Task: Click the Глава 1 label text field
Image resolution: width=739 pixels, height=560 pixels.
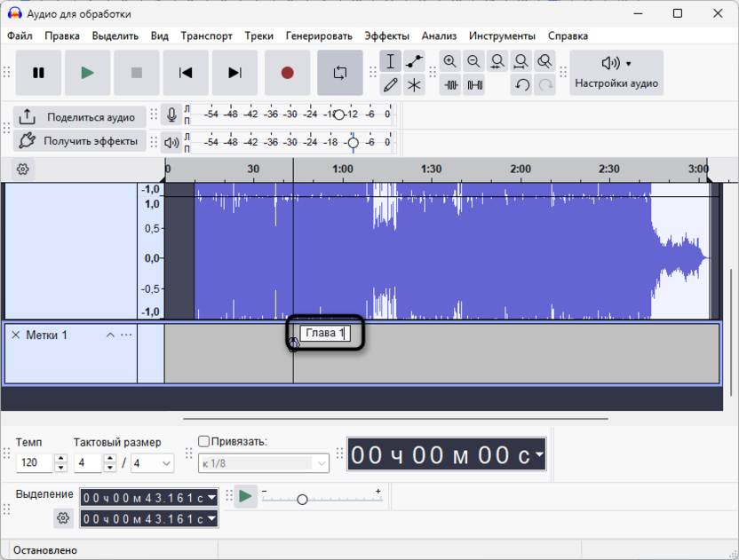Action: click(324, 334)
